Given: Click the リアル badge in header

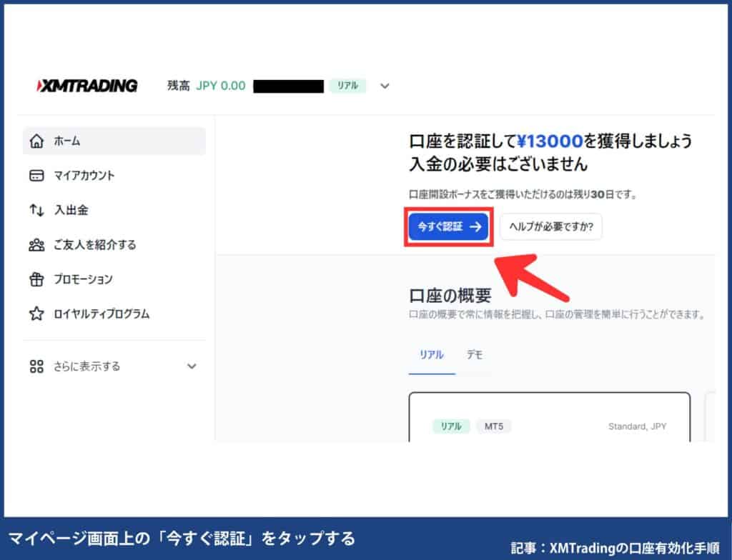Looking at the screenshot, I should pyautogui.click(x=347, y=86).
